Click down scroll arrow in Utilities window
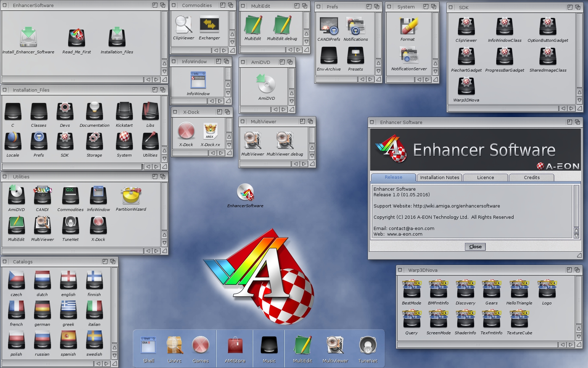The image size is (588, 368). click(164, 243)
